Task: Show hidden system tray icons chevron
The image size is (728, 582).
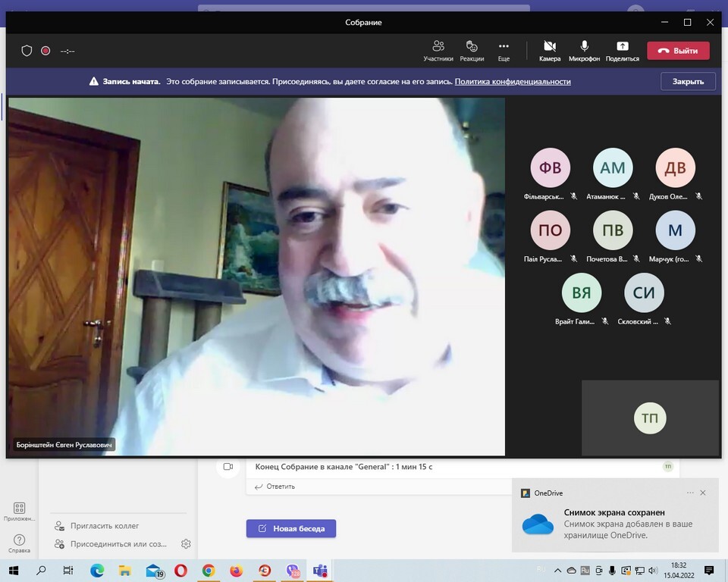Action: (559, 571)
